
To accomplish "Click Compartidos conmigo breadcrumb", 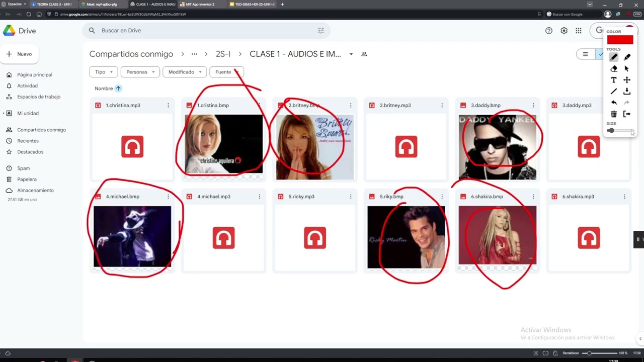I will (x=131, y=54).
